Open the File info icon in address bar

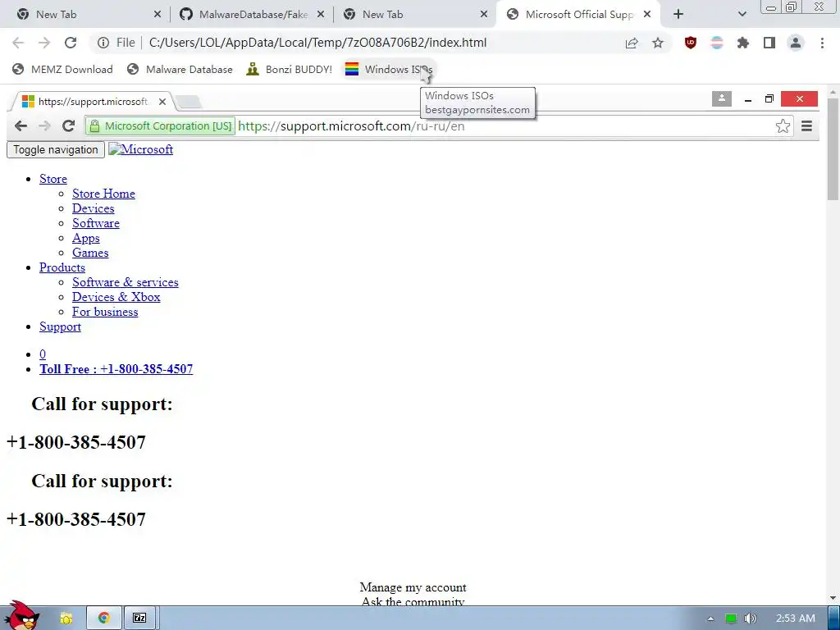[x=103, y=43]
